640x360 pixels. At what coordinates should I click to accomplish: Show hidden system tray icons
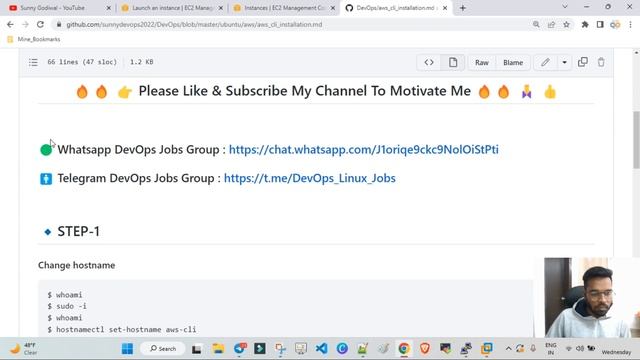point(508,349)
